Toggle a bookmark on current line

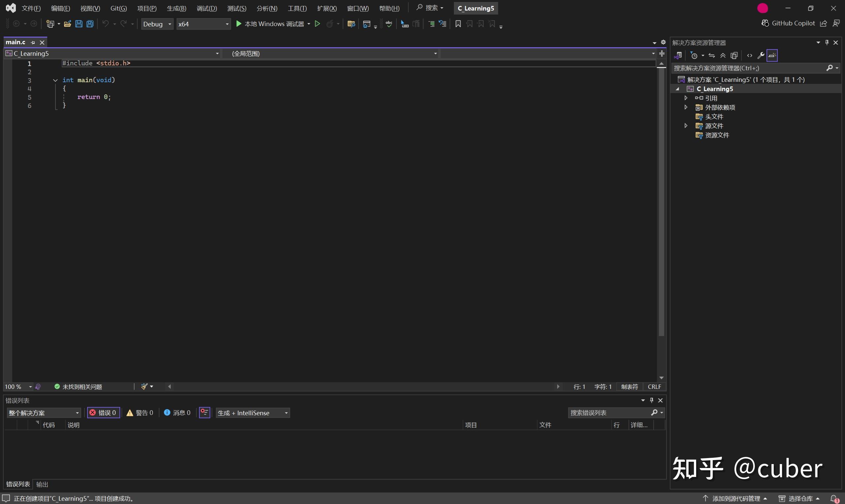(x=457, y=24)
